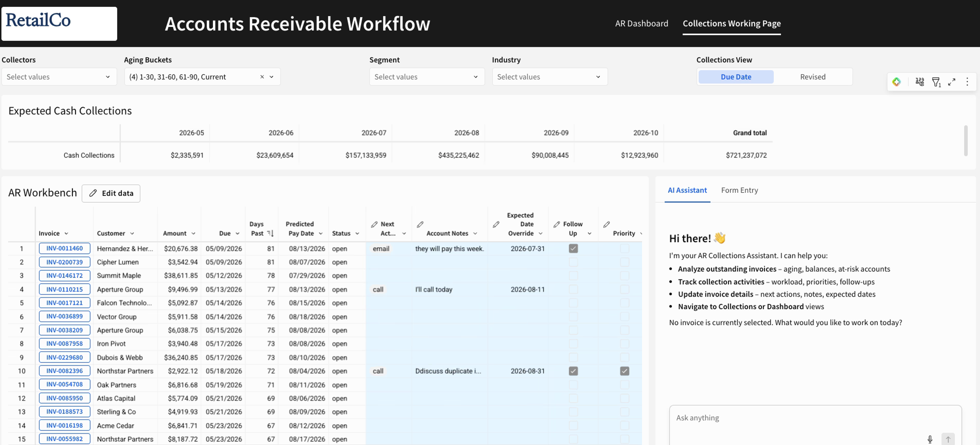Click the 123 data lineage icon
980x445 pixels.
920,81
